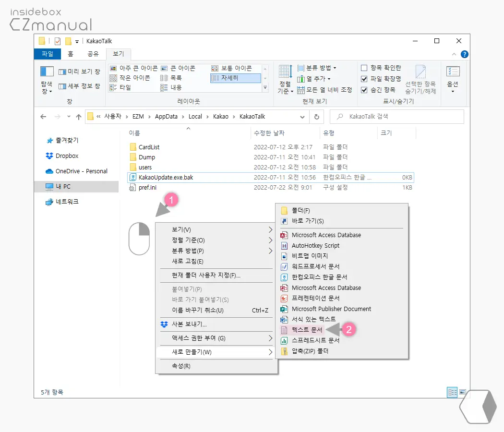Open the File (파일) tab
The height and width of the screenshot is (432, 504).
point(47,54)
